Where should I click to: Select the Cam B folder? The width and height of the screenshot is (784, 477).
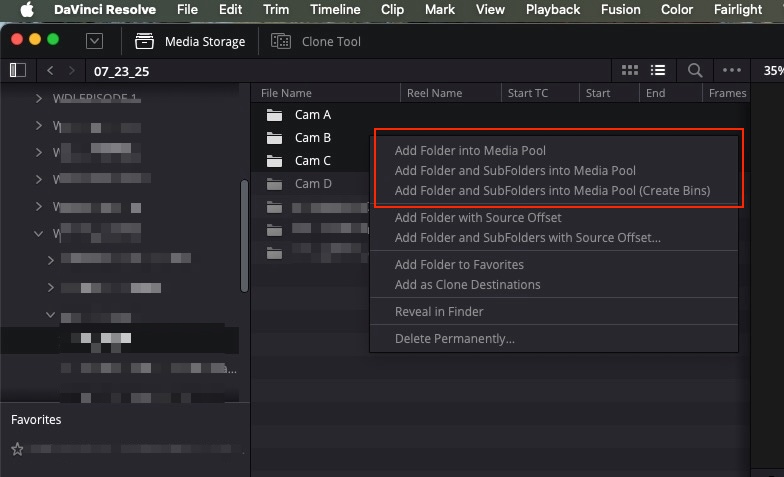click(x=312, y=138)
